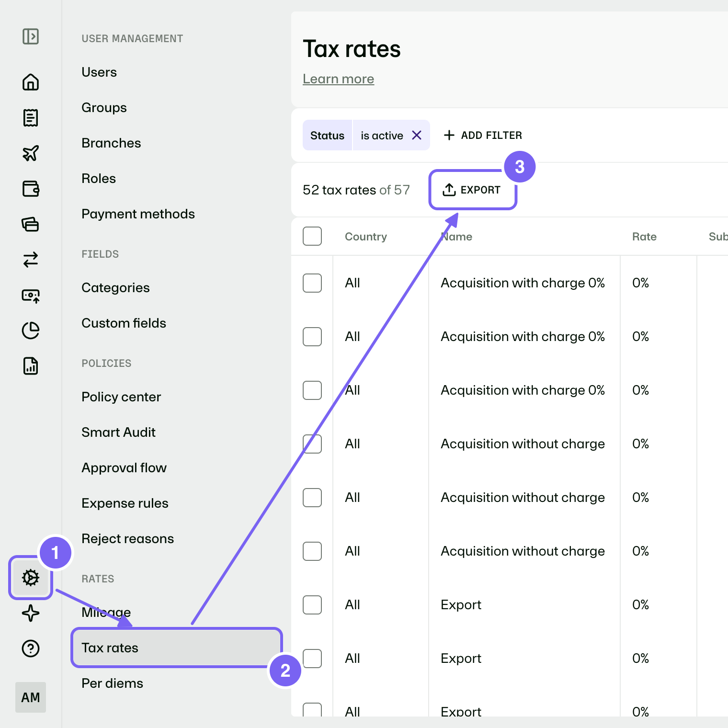Open Users in User Management
This screenshot has height=728, width=728.
99,72
